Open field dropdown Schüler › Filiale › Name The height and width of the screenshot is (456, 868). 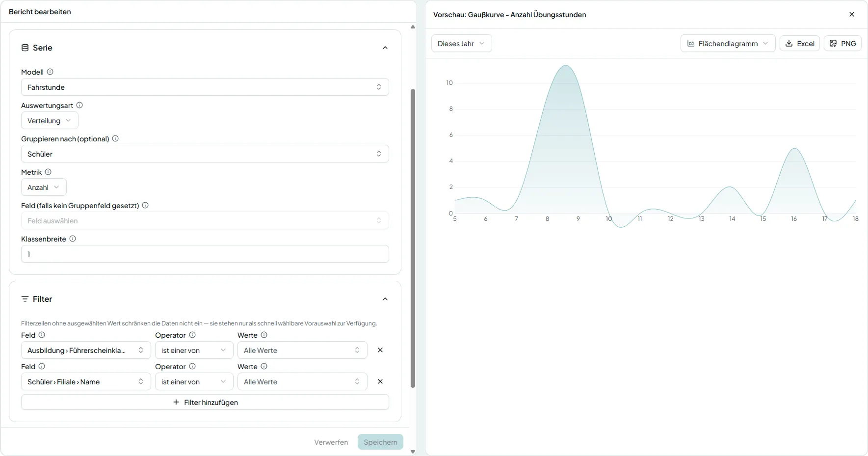[x=86, y=381]
